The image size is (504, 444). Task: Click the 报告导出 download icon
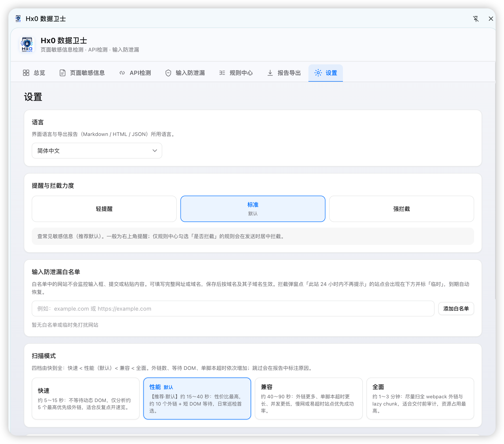click(x=270, y=73)
